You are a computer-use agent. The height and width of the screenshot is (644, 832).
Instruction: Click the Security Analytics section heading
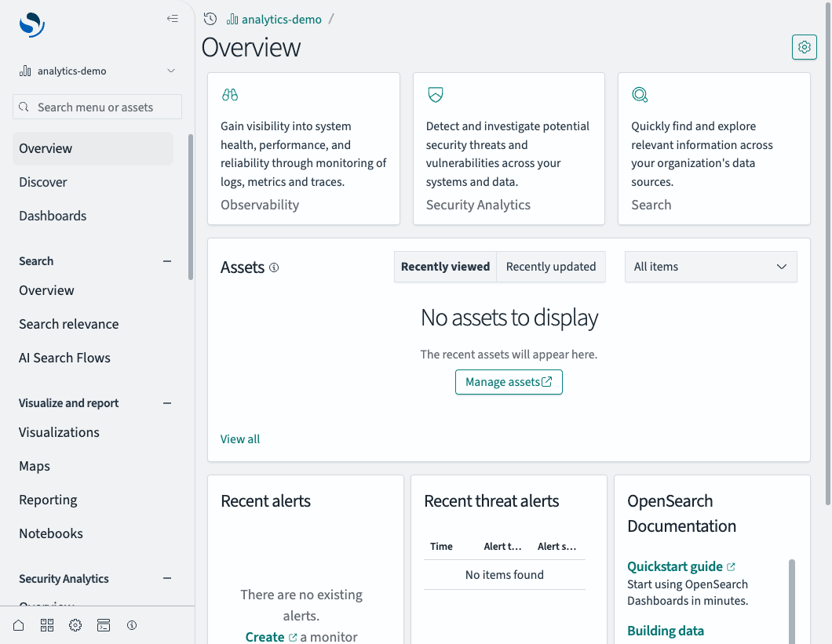[64, 579]
